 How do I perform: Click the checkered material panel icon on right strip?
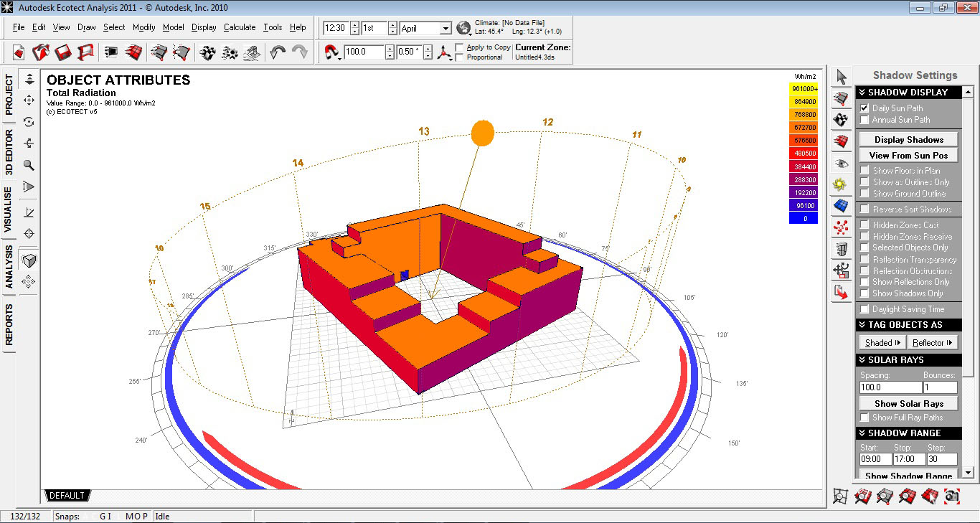coord(842,120)
